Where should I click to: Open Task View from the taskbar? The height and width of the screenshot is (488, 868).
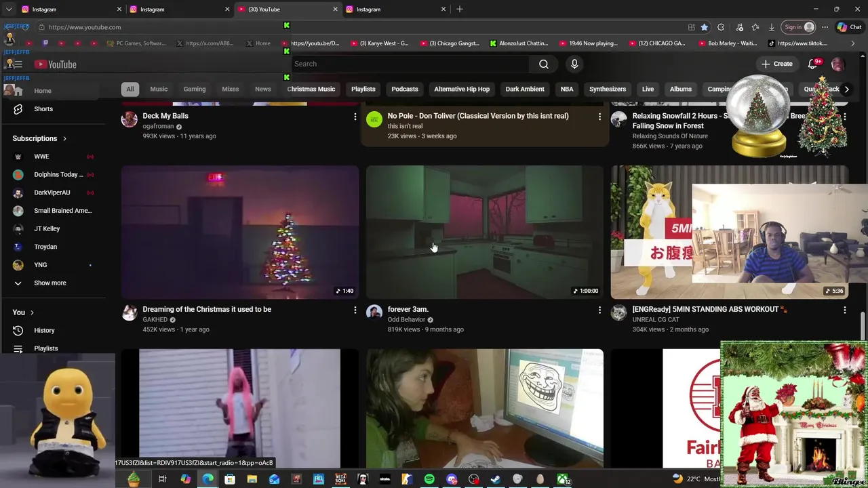click(x=163, y=479)
